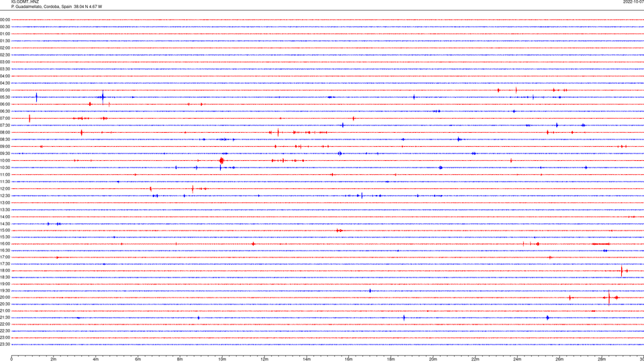
Task: Pick the 07:00 time label
Action: click(x=5, y=118)
